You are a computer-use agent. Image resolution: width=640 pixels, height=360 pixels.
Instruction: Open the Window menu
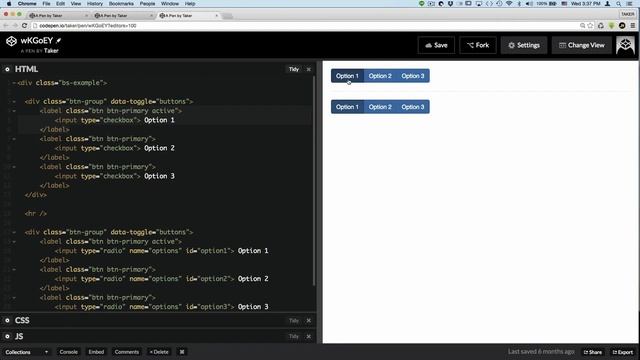click(170, 4)
